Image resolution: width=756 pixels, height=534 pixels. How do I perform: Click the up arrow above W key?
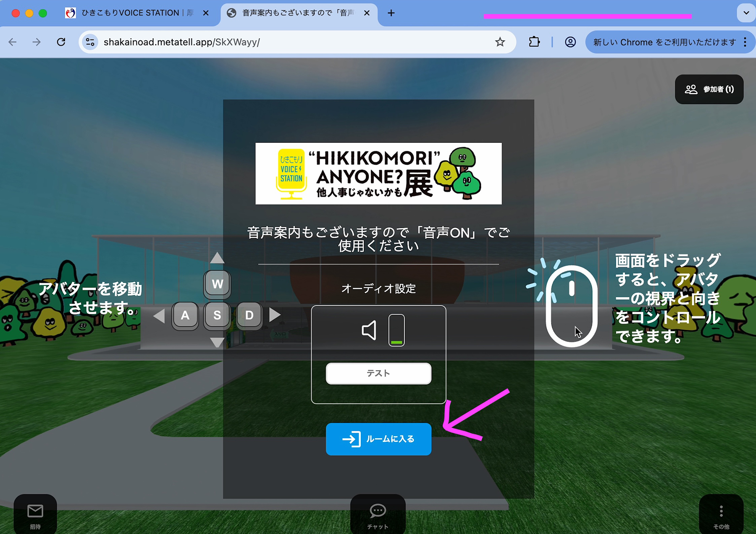tap(217, 258)
